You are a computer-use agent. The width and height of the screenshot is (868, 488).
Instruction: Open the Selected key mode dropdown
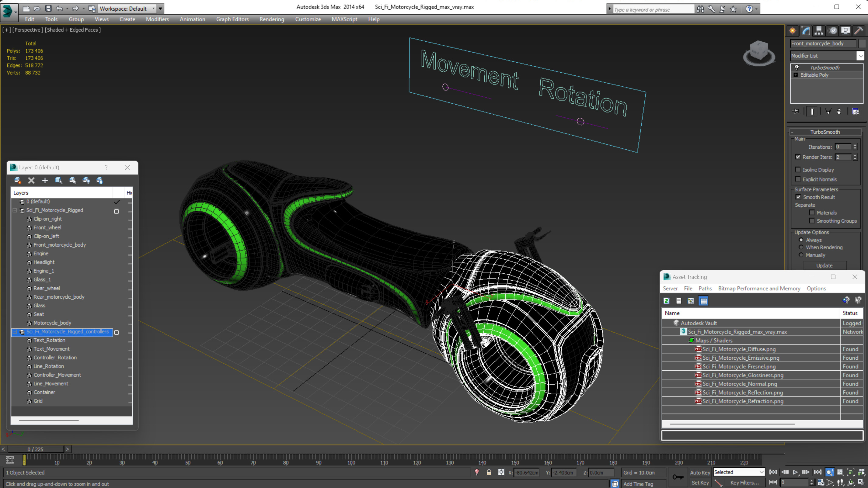[x=739, y=472]
